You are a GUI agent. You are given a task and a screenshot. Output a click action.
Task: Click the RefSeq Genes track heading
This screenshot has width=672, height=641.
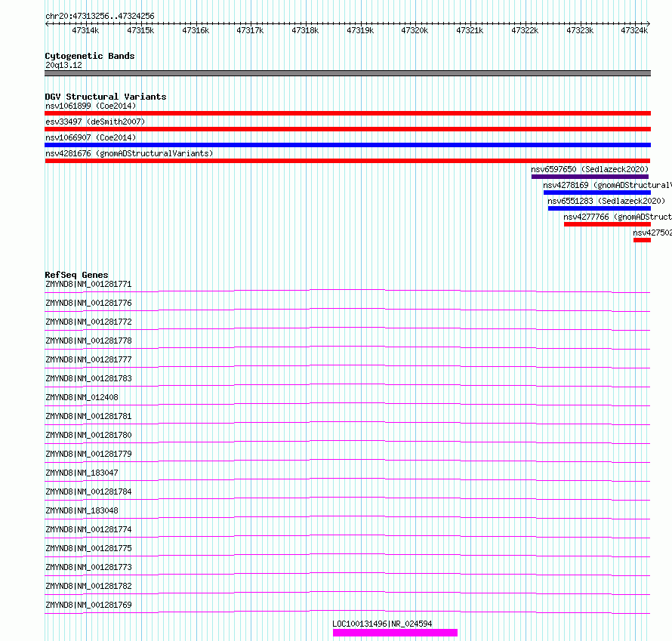point(76,275)
